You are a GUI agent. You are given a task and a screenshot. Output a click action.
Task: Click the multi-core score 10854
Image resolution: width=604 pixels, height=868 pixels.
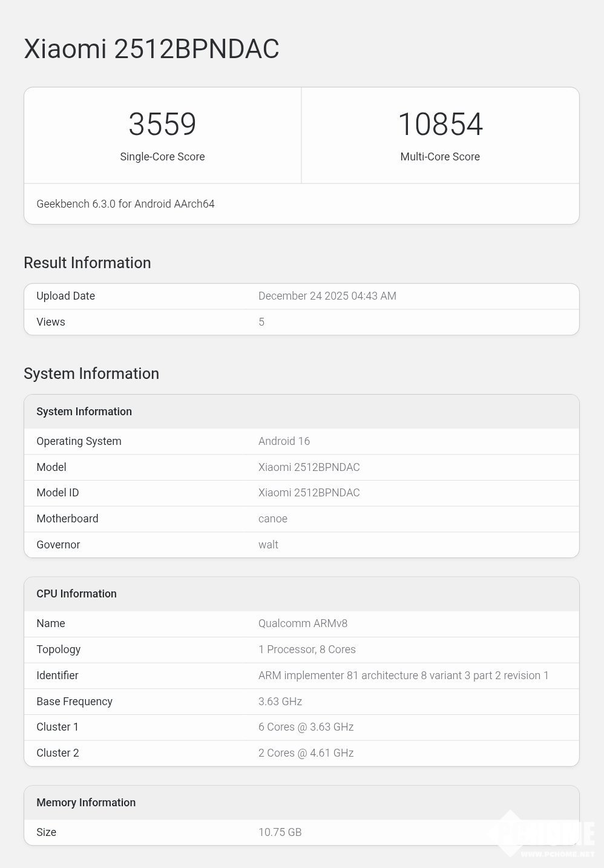[440, 124]
